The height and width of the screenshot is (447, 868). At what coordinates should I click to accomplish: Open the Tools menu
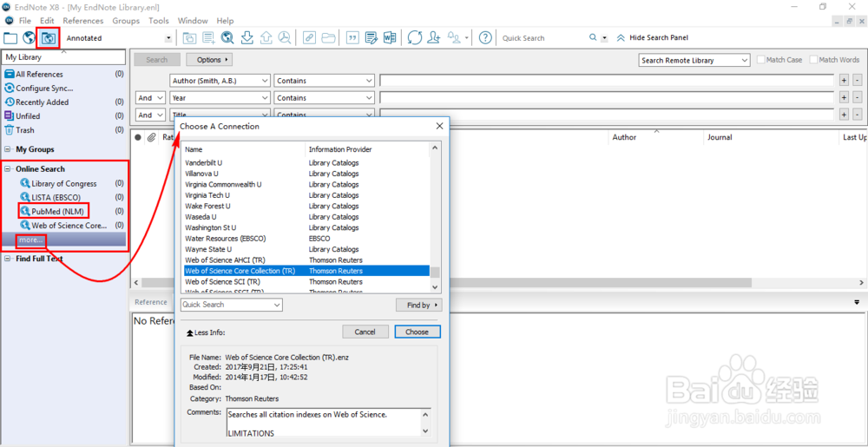coord(159,21)
